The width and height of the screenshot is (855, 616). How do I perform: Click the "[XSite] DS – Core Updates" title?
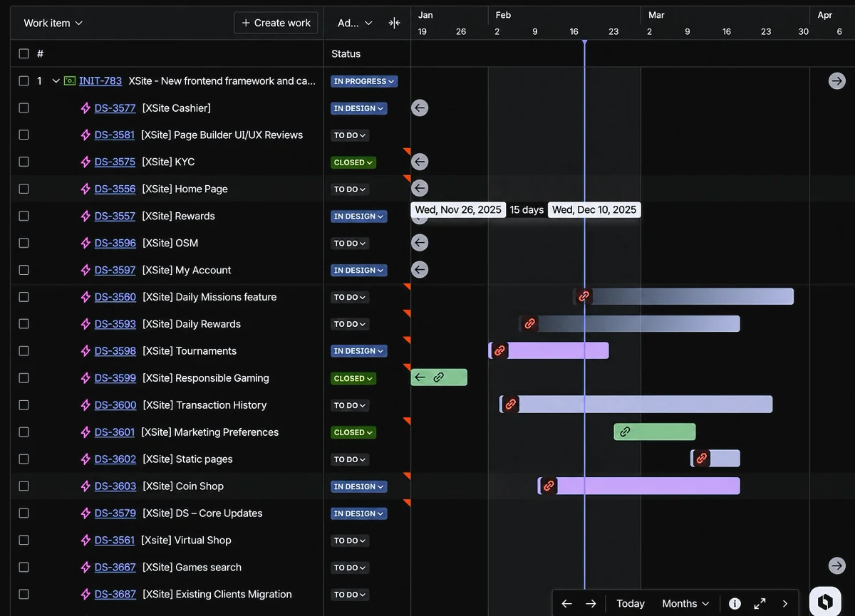point(202,513)
